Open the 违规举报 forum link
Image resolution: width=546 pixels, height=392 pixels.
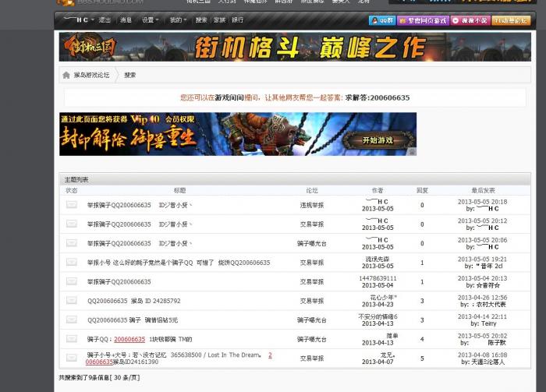312,205
